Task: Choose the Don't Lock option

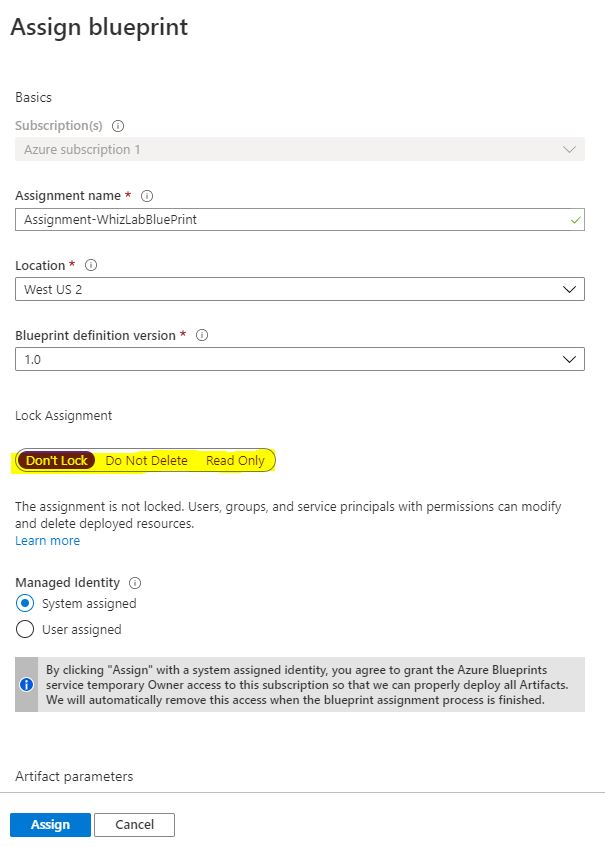Action: 56,460
